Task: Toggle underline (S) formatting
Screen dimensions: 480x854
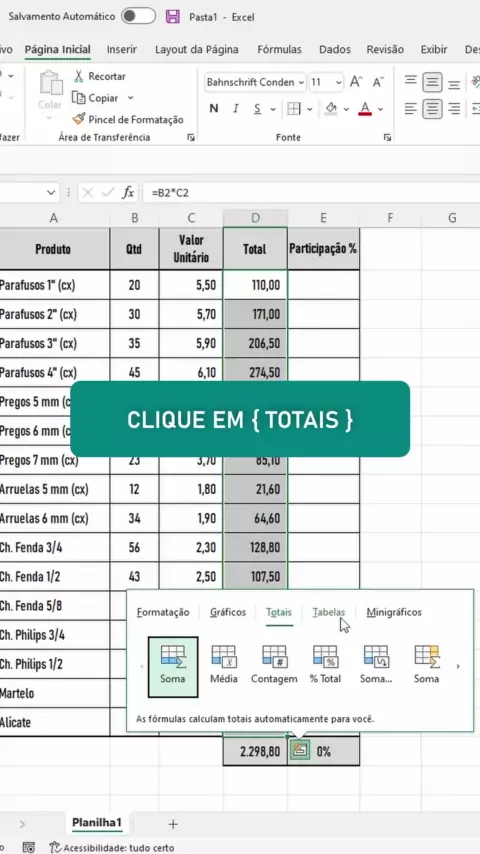Action: (257, 108)
